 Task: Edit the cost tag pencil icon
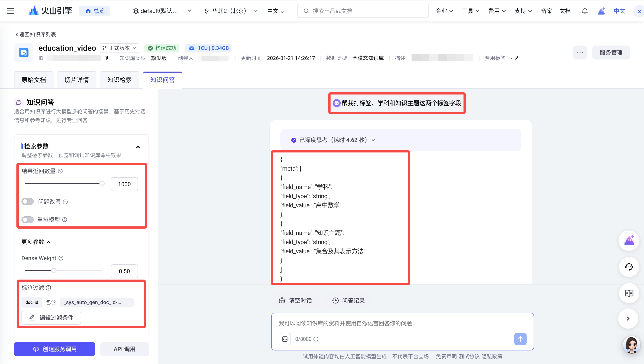click(517, 58)
